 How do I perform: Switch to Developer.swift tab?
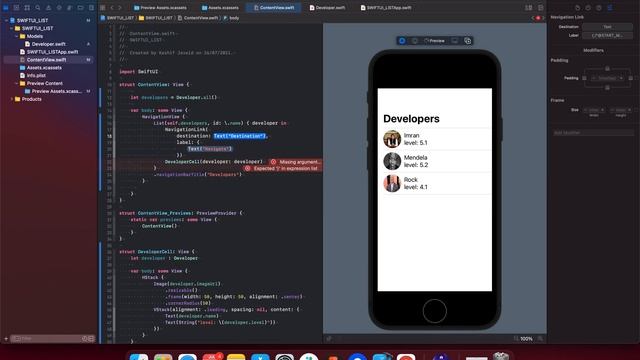click(327, 7)
